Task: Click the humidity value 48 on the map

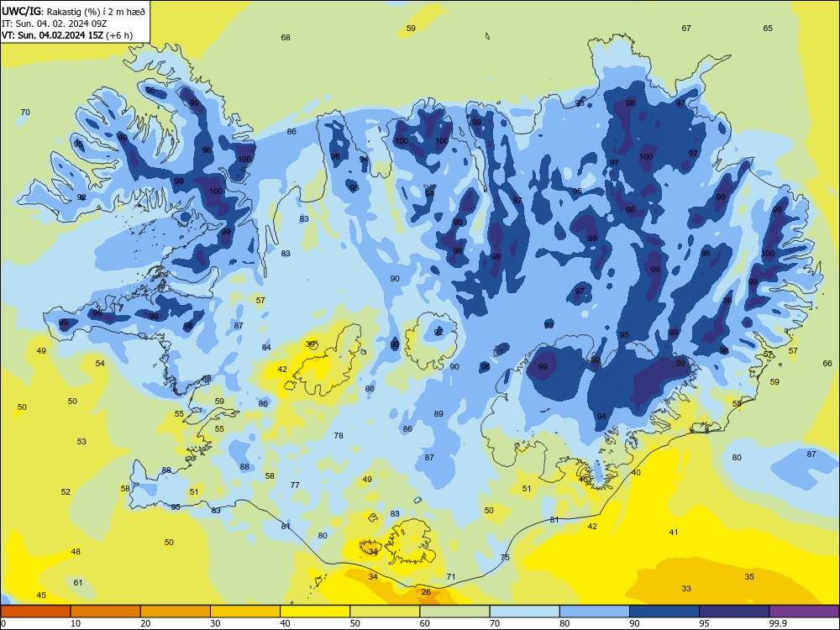Action: coord(76,552)
